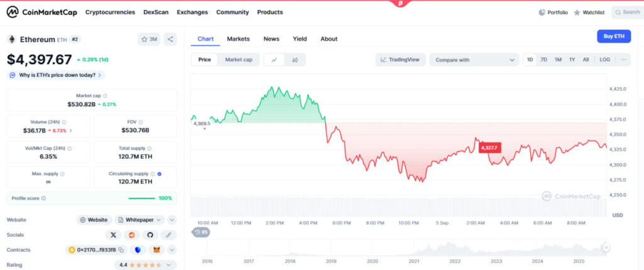Image resolution: width=644 pixels, height=270 pixels.
Task: Expand more contracts chevron
Action: point(172,249)
